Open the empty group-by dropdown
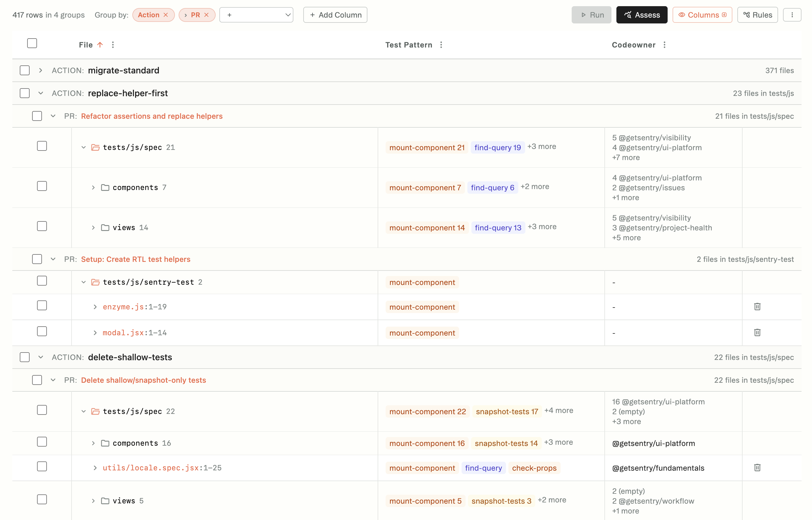Image resolution: width=812 pixels, height=520 pixels. tap(256, 14)
